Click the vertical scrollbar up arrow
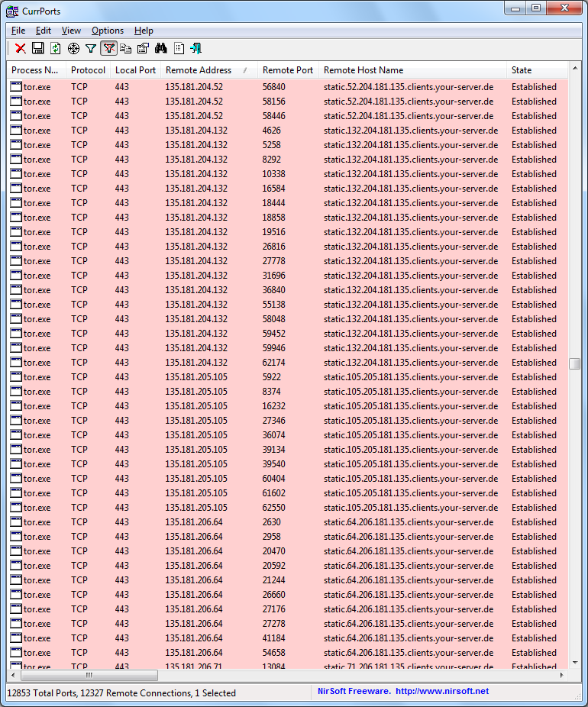This screenshot has width=588, height=707. (x=574, y=69)
